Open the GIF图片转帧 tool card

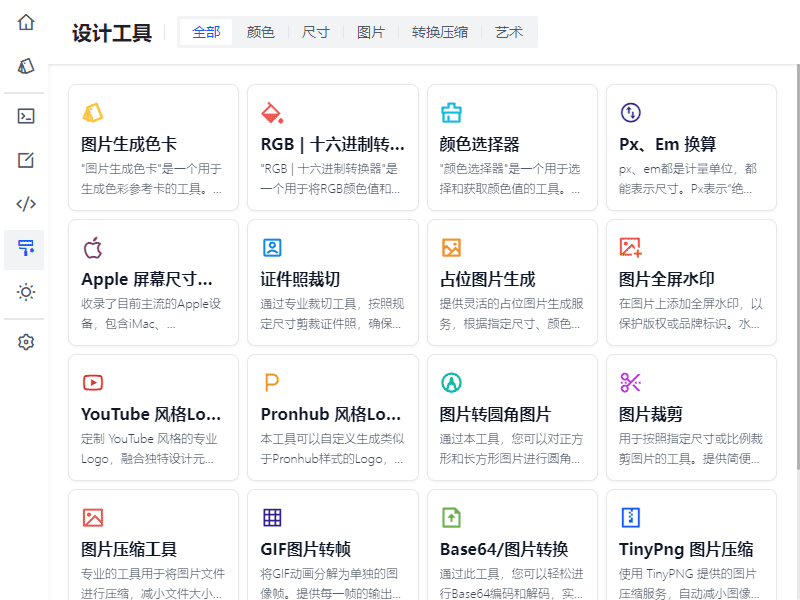[x=332, y=548]
